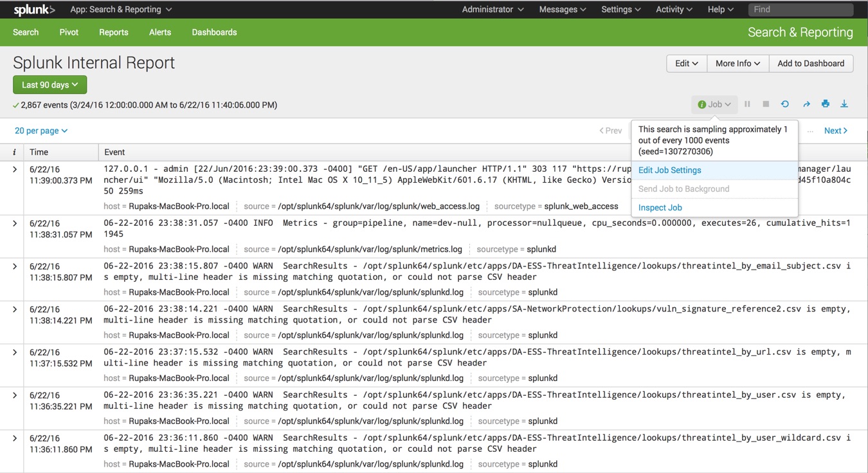
Task: Expand the 11:38:15.807 PM event row
Action: click(15, 266)
